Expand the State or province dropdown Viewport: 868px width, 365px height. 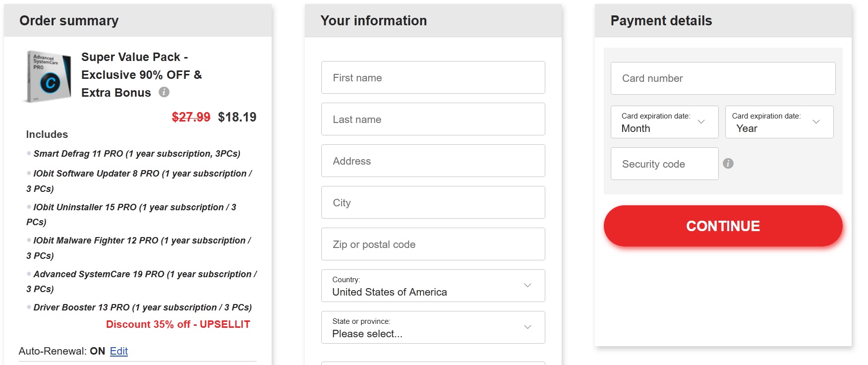coord(432,327)
